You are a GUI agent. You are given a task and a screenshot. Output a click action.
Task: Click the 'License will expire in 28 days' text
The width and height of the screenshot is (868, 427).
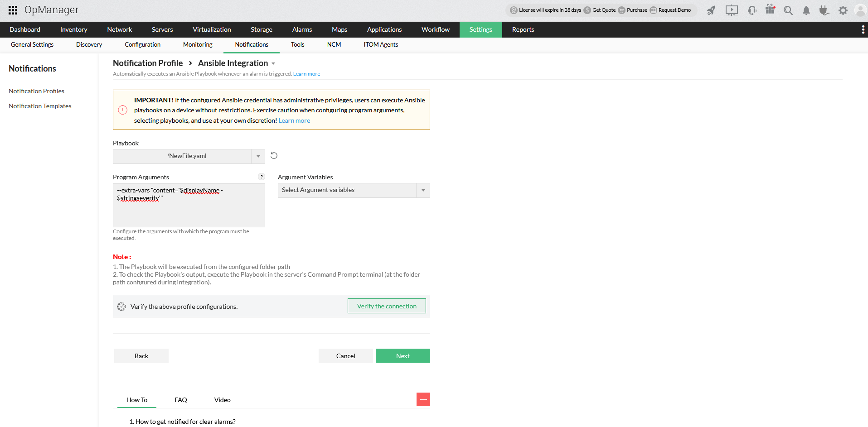(550, 10)
